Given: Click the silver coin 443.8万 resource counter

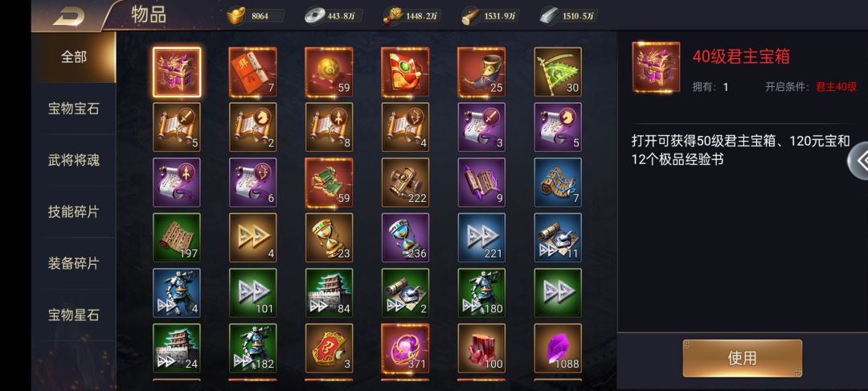Looking at the screenshot, I should 332,15.
